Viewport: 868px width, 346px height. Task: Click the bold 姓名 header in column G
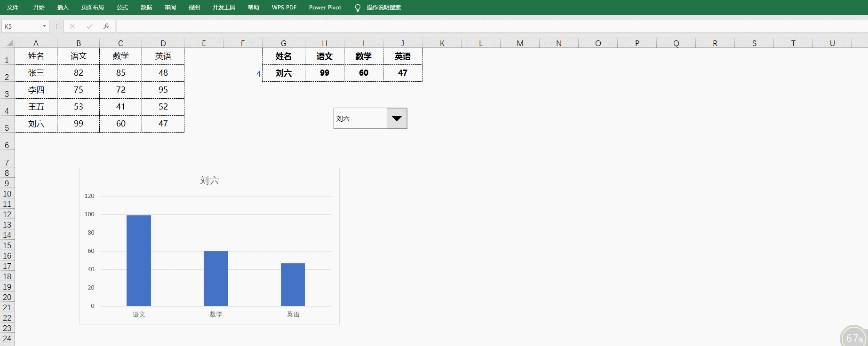tap(284, 56)
